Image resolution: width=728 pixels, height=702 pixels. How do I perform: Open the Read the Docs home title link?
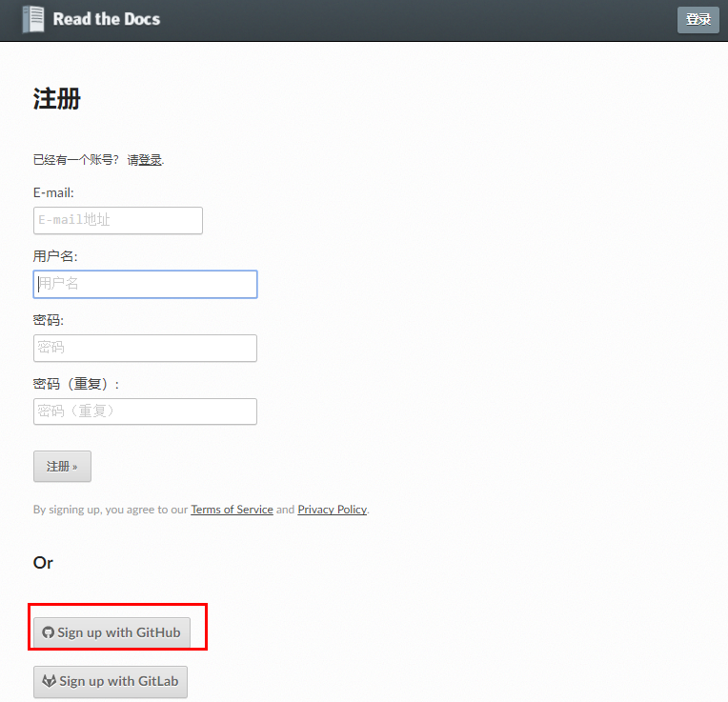pos(107,19)
